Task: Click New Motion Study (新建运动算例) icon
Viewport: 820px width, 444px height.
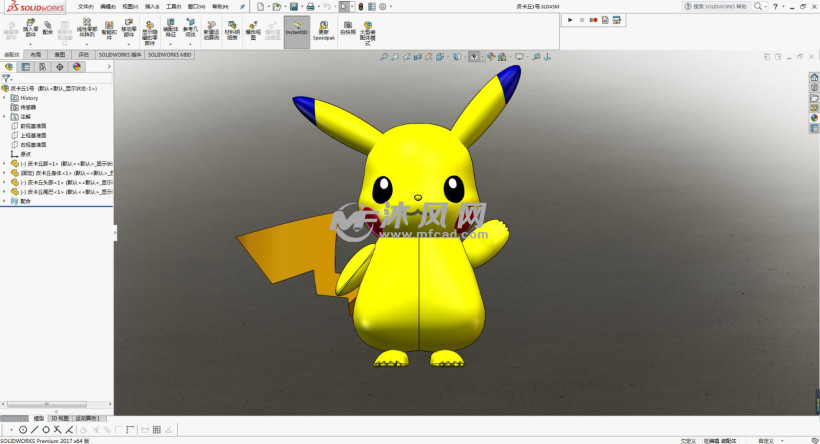Action: pos(211,30)
